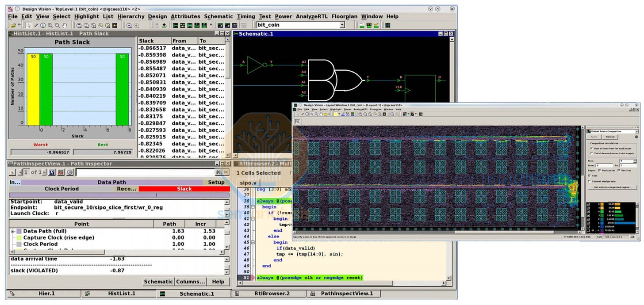Expand the Data Path (full) tree node
This screenshot has width=644, height=305.
tap(13, 231)
